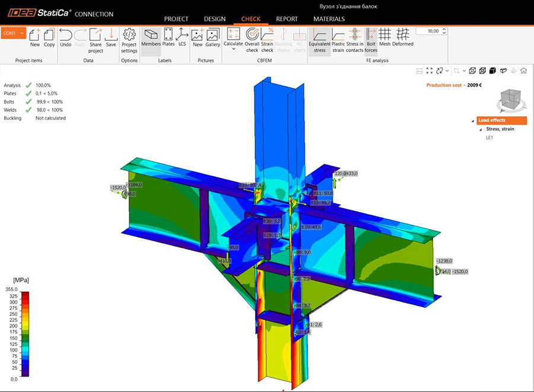The width and height of the screenshot is (534, 392).
Task: Open the picture Gallery
Action: pos(212,38)
